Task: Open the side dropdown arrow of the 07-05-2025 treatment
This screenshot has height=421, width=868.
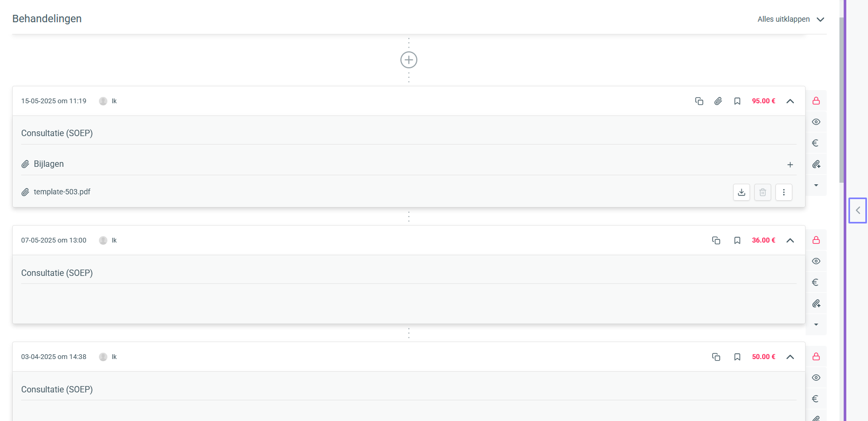Action: click(816, 325)
